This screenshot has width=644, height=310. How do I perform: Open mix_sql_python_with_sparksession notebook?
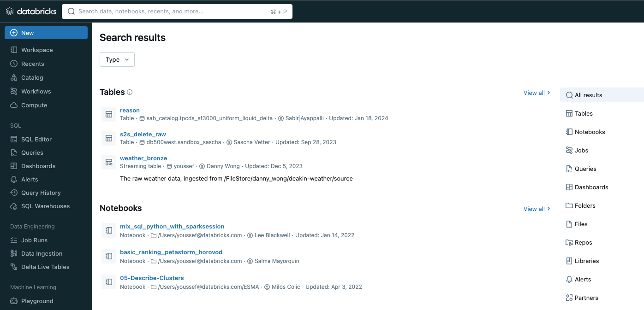click(172, 226)
